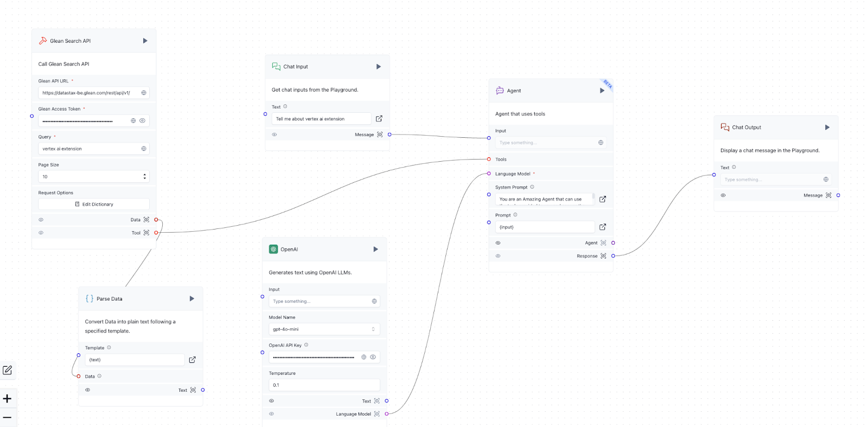Inspect Parse Data Text output icon
The width and height of the screenshot is (868, 427).
point(193,390)
